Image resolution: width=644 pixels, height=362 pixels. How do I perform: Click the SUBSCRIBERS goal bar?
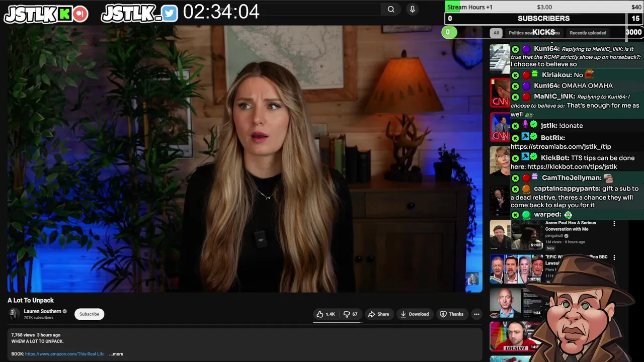544,19
